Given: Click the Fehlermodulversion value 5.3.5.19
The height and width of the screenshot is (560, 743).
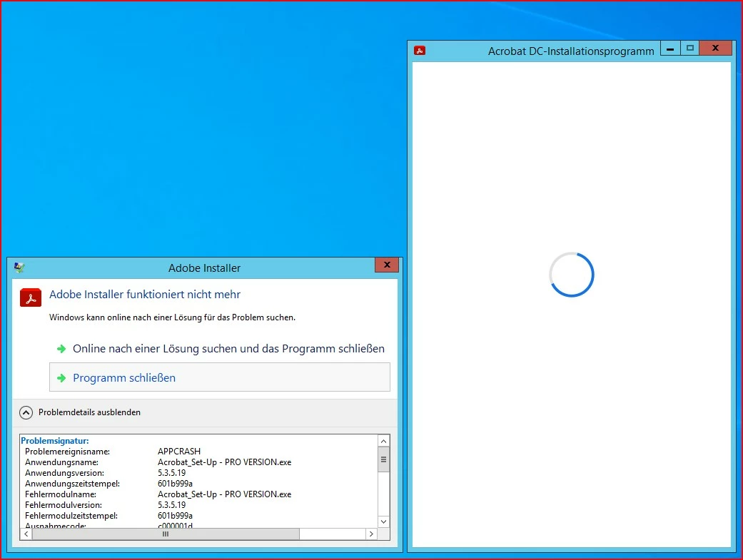Looking at the screenshot, I should [x=171, y=505].
